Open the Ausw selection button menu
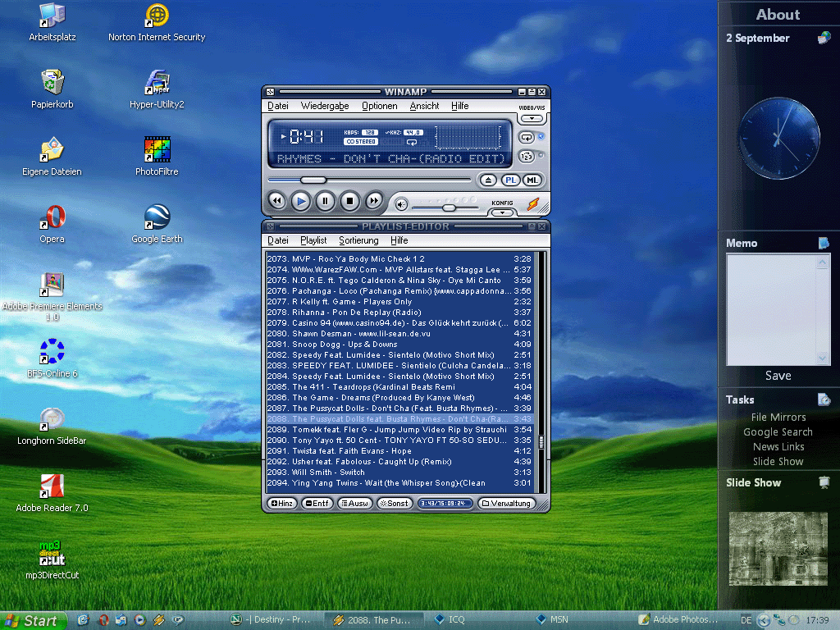The image size is (840, 630). point(354,503)
